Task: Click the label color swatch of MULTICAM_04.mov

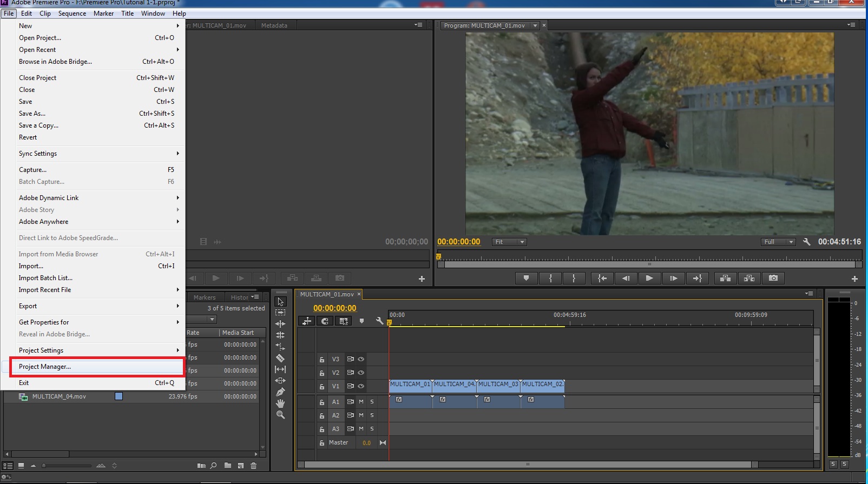Action: pos(119,396)
